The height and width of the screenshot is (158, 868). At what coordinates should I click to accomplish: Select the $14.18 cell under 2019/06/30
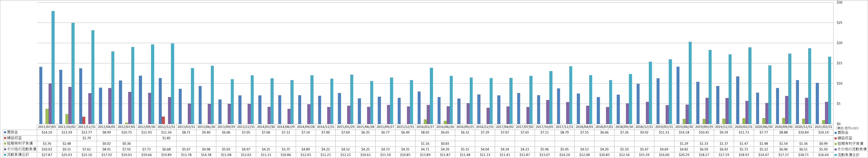tap(684, 132)
